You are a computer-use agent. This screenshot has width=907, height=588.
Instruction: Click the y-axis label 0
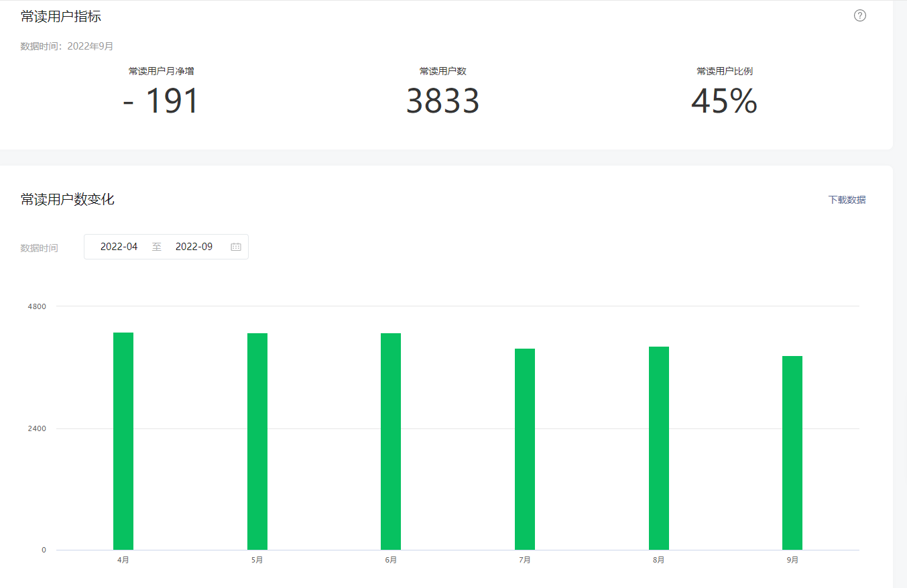point(44,550)
